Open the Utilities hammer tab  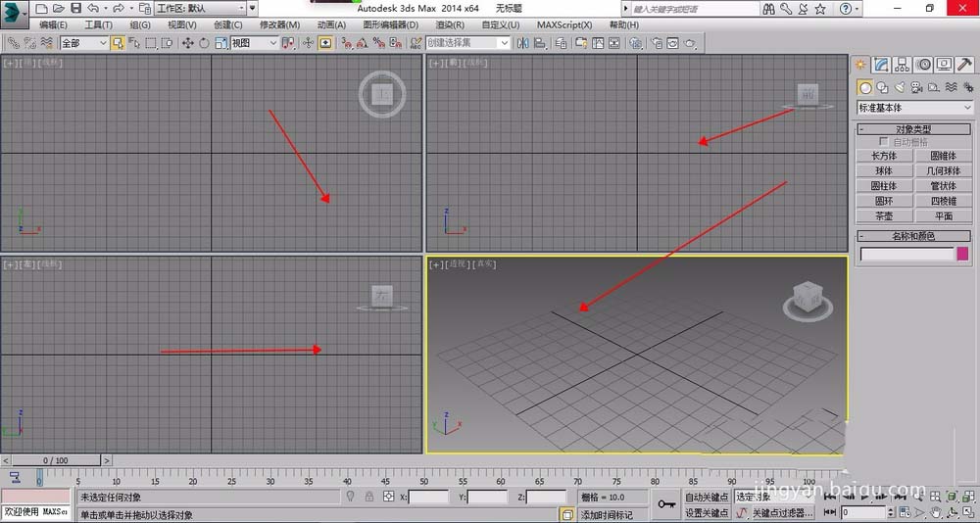[965, 65]
